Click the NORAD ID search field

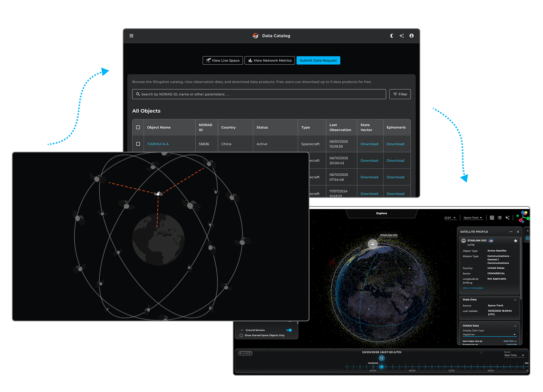click(259, 94)
